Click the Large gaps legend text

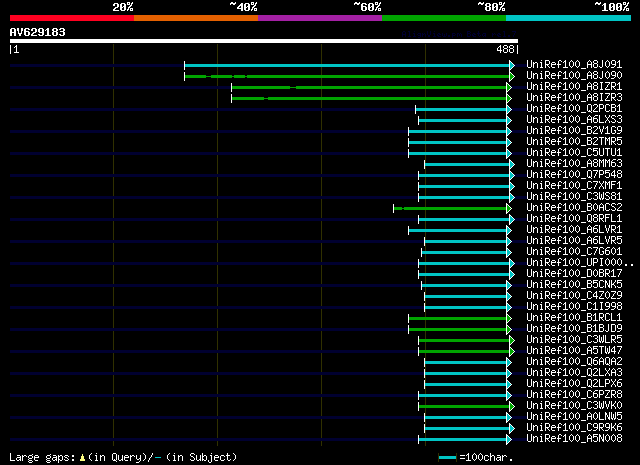tap(42, 457)
